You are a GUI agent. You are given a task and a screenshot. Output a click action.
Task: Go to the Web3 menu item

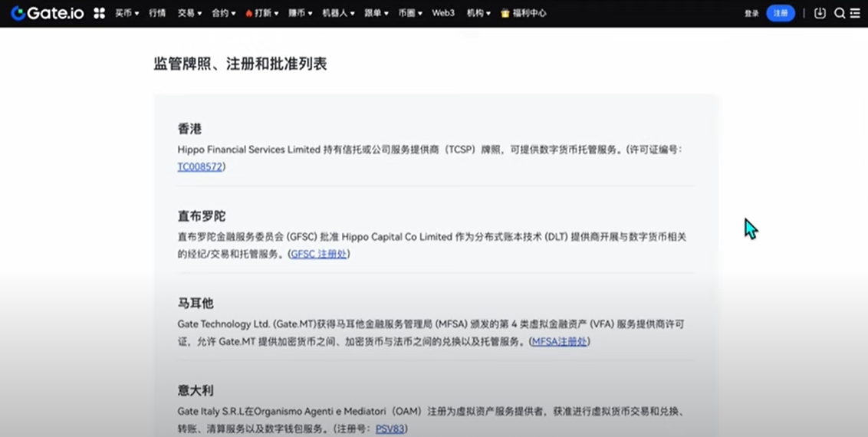[x=443, y=13]
